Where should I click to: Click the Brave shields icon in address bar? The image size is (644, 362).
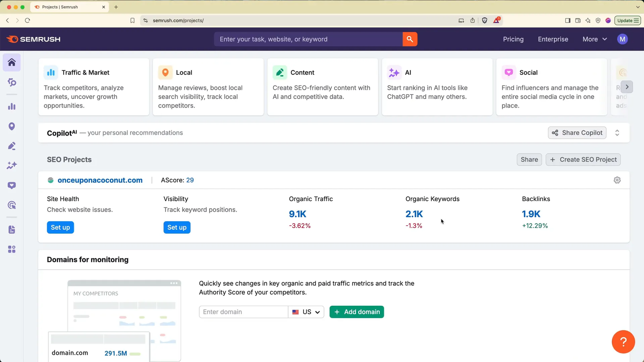(485, 21)
